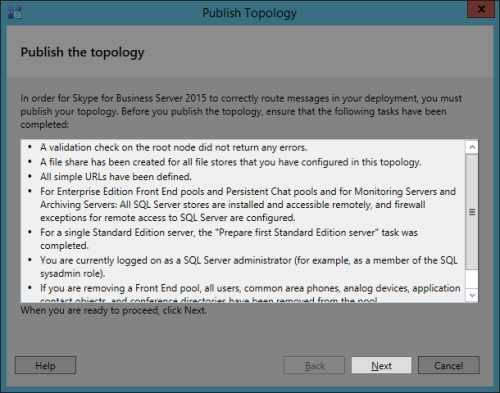The width and height of the screenshot is (500, 393).
Task: Select the file share created list item
Action: point(231,162)
